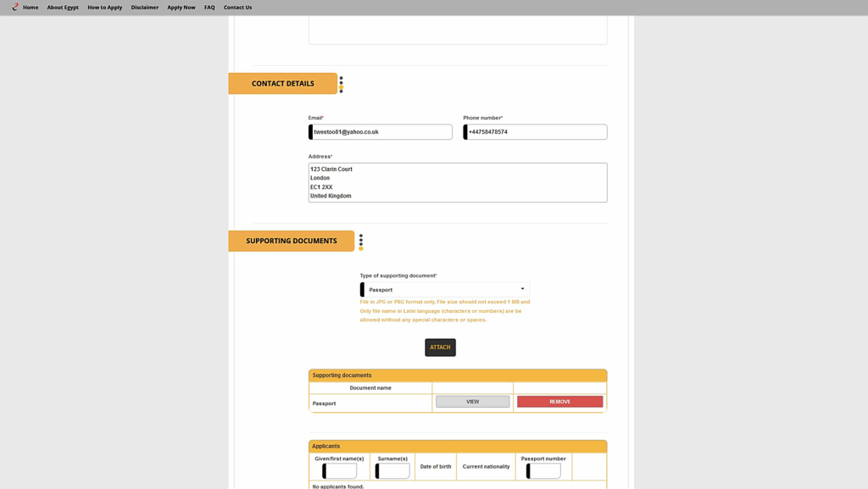
Task: Click the Passport number filter field
Action: point(544,470)
